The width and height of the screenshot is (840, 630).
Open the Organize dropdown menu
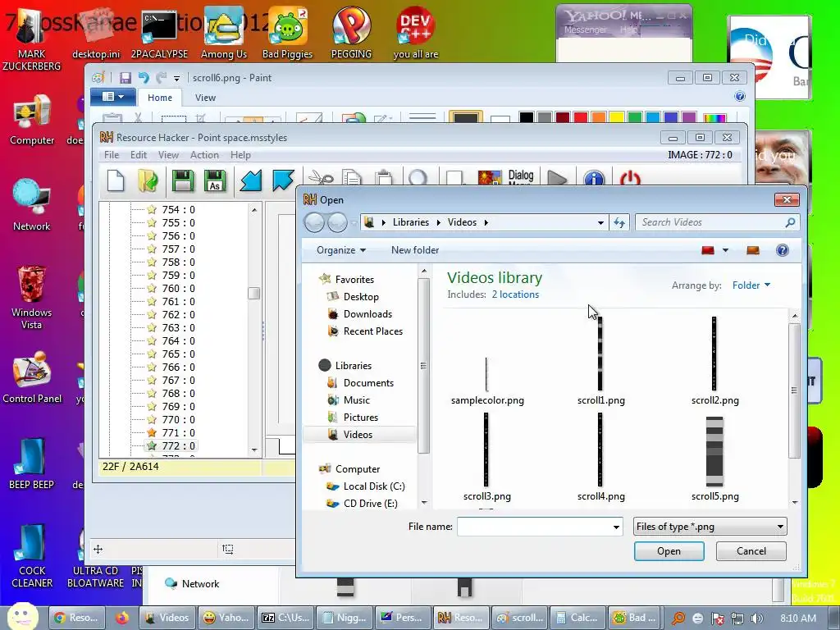(x=341, y=250)
